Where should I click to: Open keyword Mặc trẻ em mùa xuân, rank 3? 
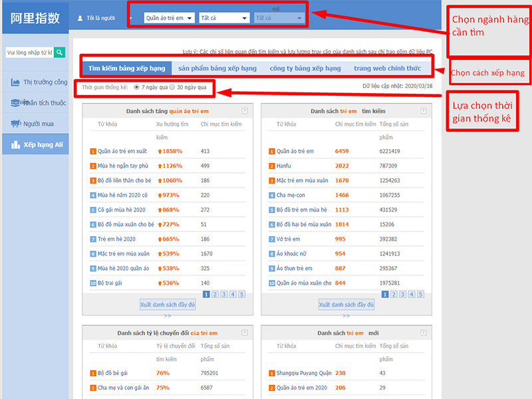(x=303, y=180)
